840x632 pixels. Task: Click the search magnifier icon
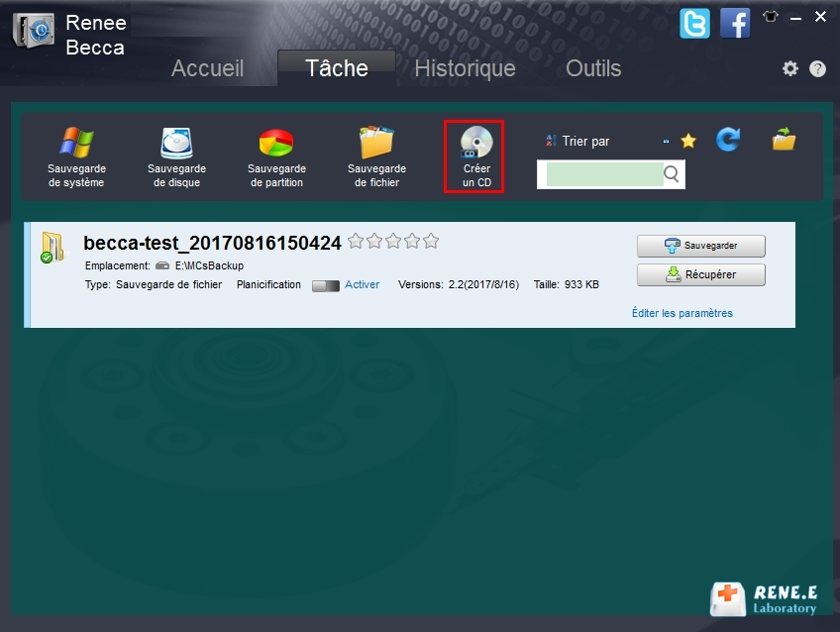(x=672, y=174)
